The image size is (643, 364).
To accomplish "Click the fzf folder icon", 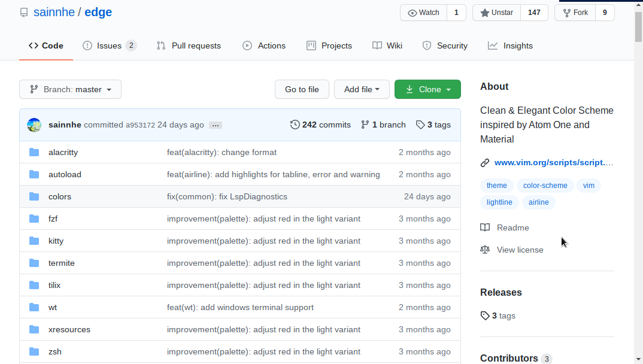I will (34, 219).
